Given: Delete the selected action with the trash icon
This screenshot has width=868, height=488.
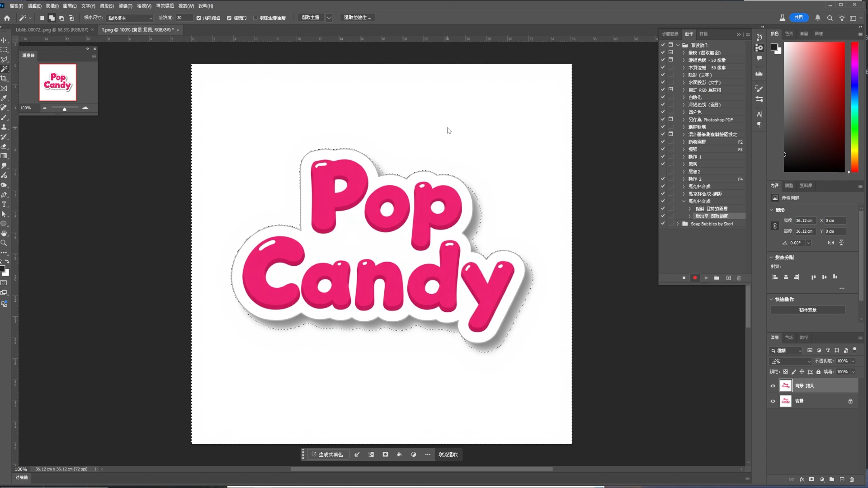Looking at the screenshot, I should 739,278.
